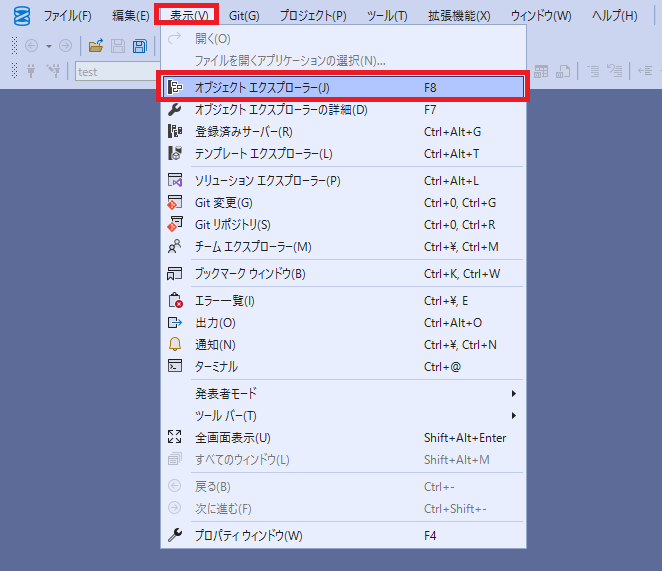Click the registered servers icon
This screenshot has height=571, width=662.
[175, 132]
